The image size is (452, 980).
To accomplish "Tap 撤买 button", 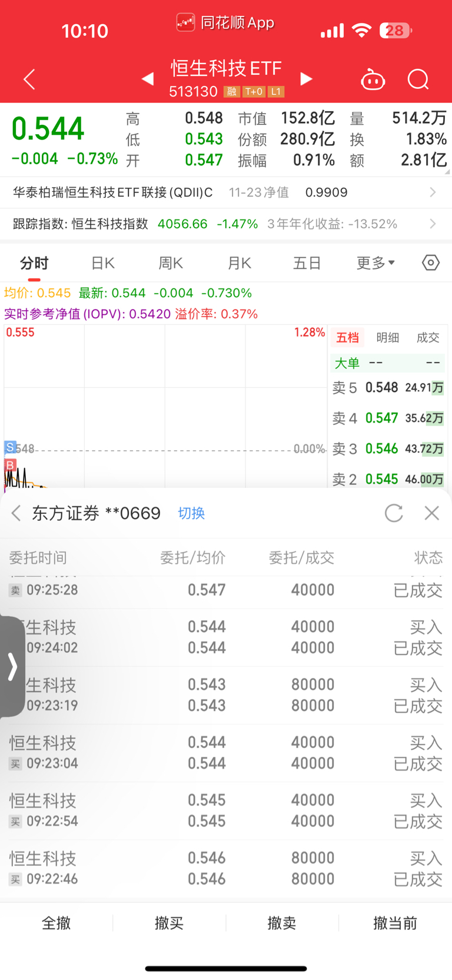I will tap(169, 923).
